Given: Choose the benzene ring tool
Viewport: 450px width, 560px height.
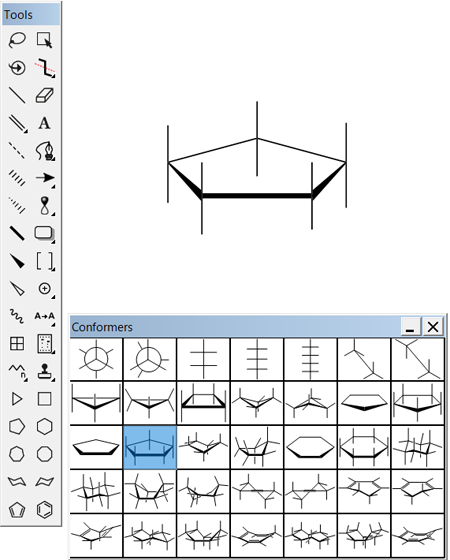Looking at the screenshot, I should (45, 510).
